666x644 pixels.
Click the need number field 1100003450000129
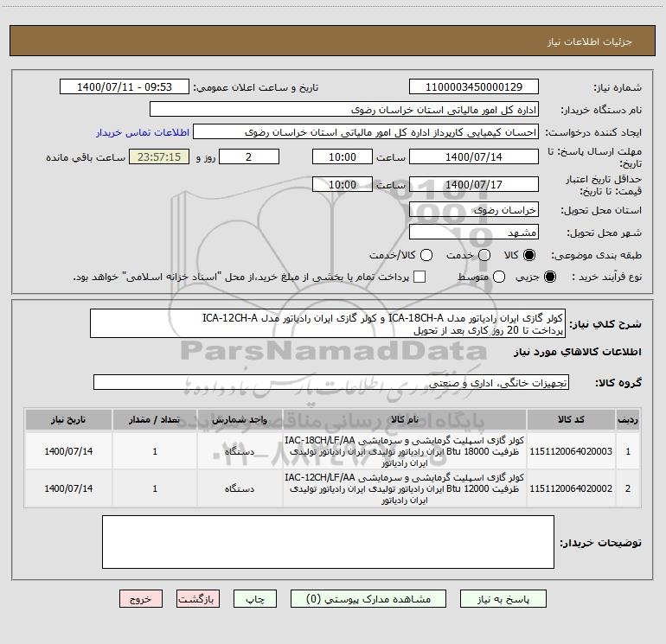474,87
